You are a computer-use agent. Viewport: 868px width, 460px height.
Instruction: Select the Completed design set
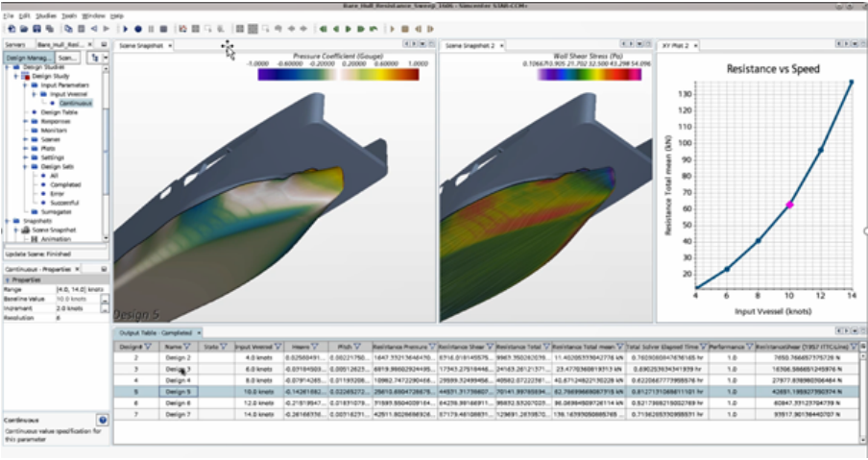[x=65, y=185]
